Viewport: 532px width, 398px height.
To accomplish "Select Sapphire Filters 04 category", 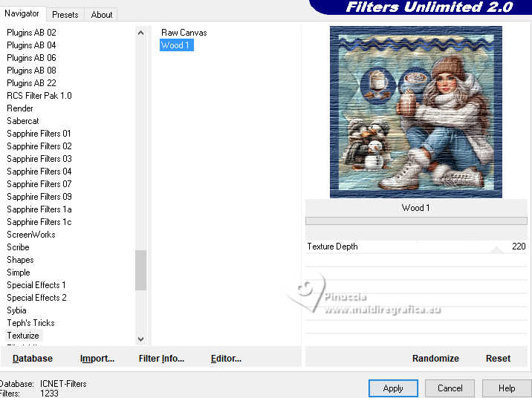I will click(39, 172).
